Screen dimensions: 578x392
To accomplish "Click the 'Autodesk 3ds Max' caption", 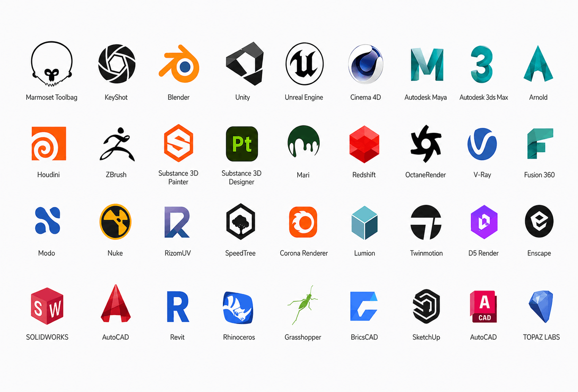I will (x=484, y=98).
